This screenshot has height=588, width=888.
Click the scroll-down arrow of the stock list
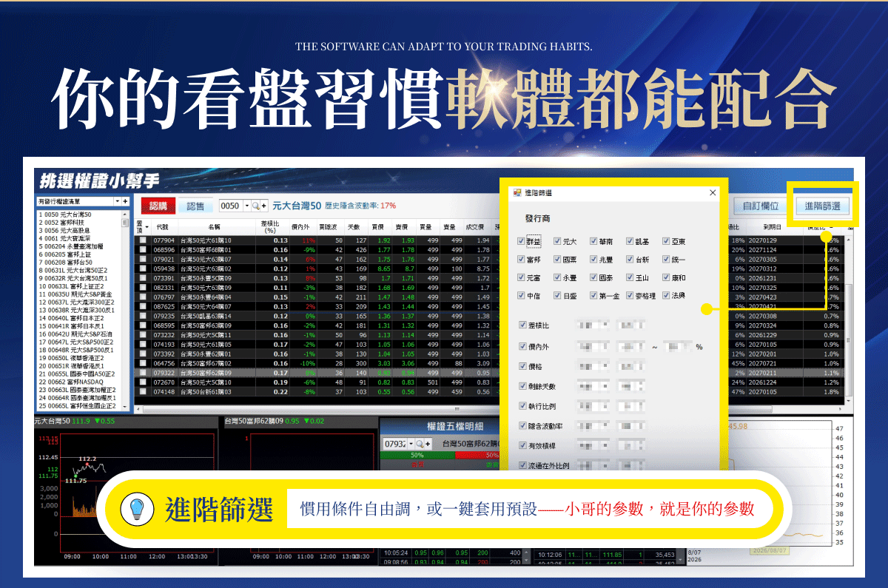point(127,406)
